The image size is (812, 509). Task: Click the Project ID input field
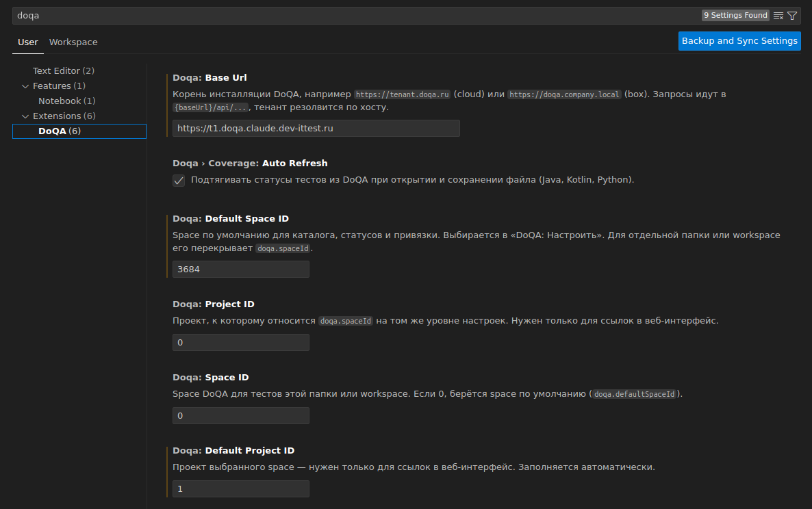point(241,343)
